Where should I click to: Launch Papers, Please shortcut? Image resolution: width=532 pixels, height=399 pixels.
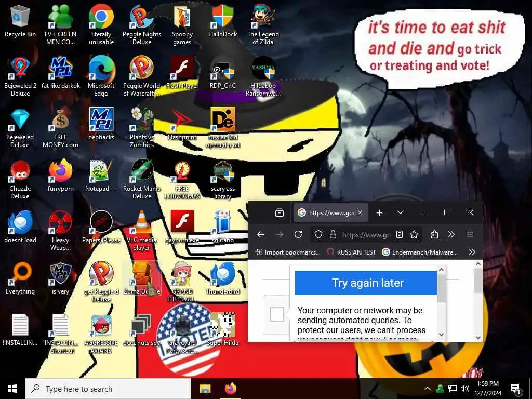click(101, 227)
